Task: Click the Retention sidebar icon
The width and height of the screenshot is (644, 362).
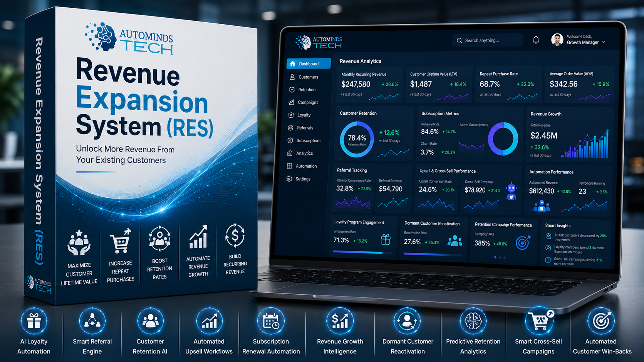Action: click(x=292, y=90)
